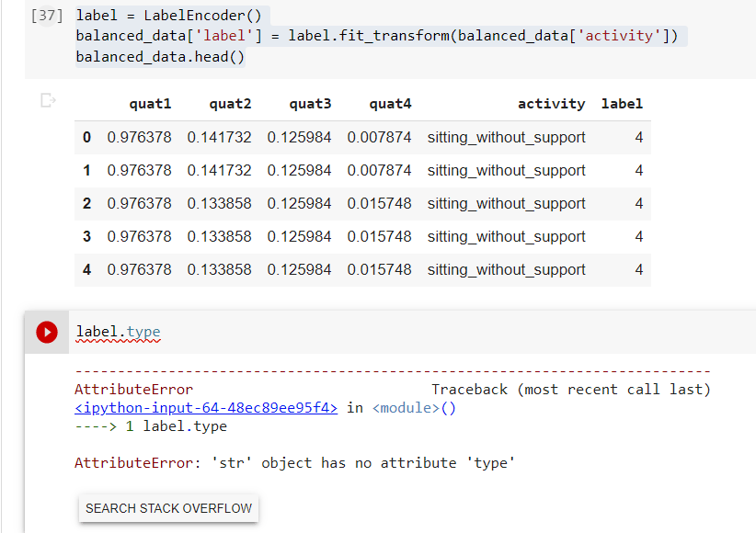756x533 pixels.
Task: Select the activity column header
Action: pos(551,103)
